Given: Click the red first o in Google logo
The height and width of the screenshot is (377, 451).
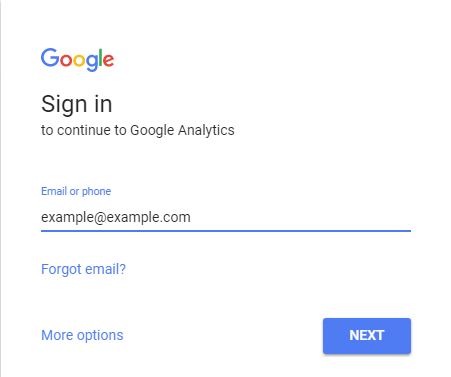Looking at the screenshot, I should [x=66, y=61].
